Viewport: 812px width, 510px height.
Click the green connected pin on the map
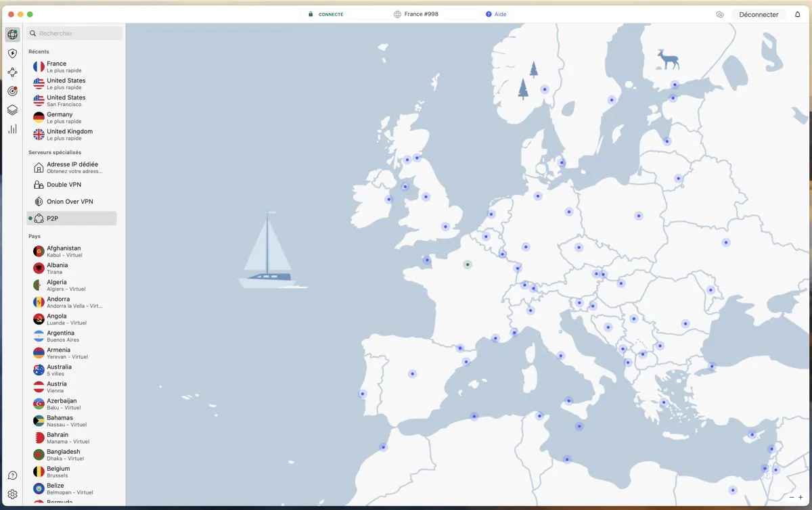(x=467, y=264)
